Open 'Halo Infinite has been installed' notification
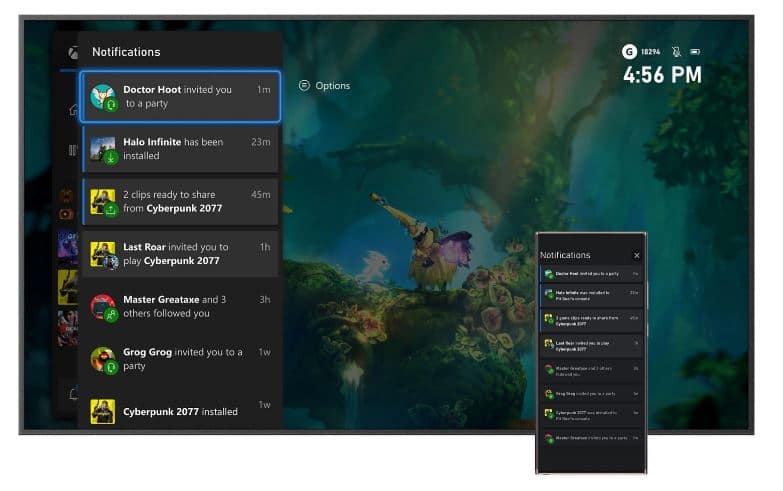Viewport: 783px width, 491px height. point(180,149)
